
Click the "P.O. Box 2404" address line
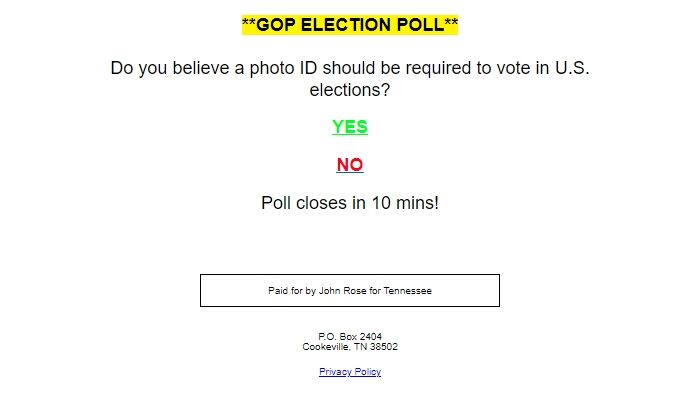click(350, 337)
